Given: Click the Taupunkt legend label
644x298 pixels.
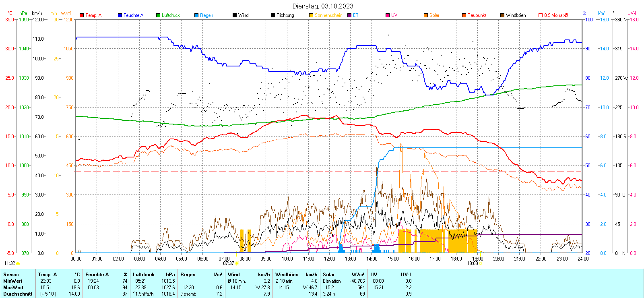Looking at the screenshot, I should tap(477, 15).
